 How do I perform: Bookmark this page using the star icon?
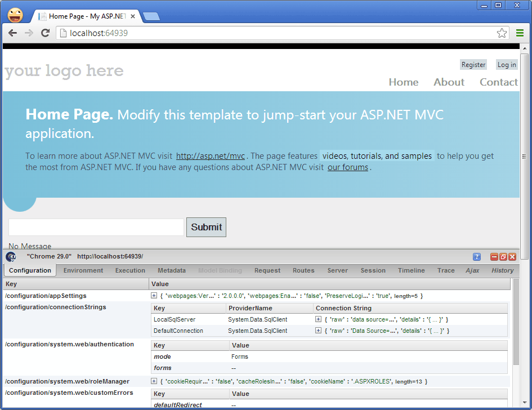point(502,33)
